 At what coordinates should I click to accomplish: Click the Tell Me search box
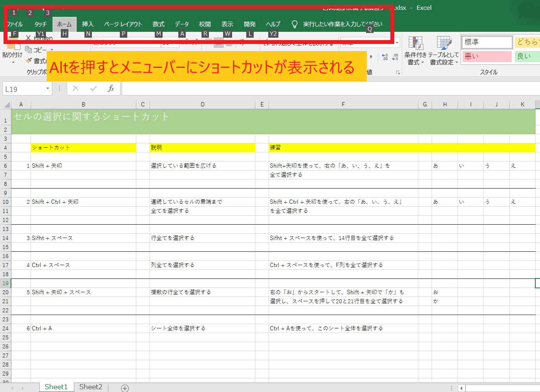point(342,24)
